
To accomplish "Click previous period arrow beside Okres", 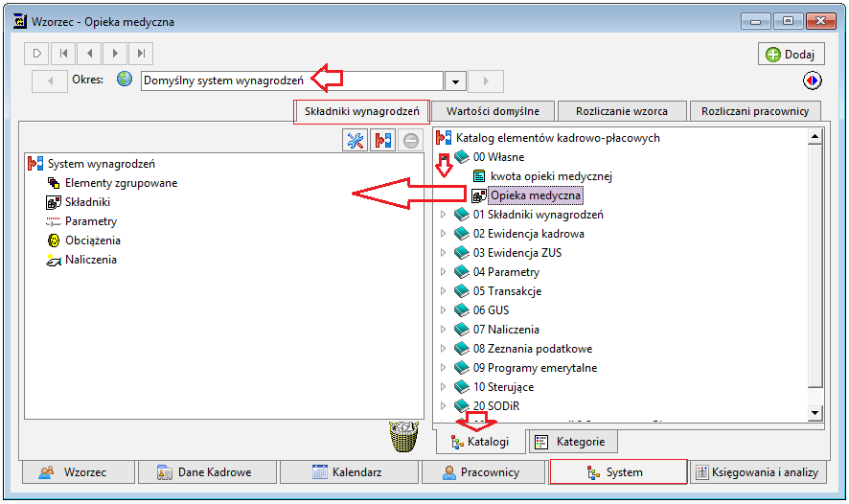I will coord(50,81).
